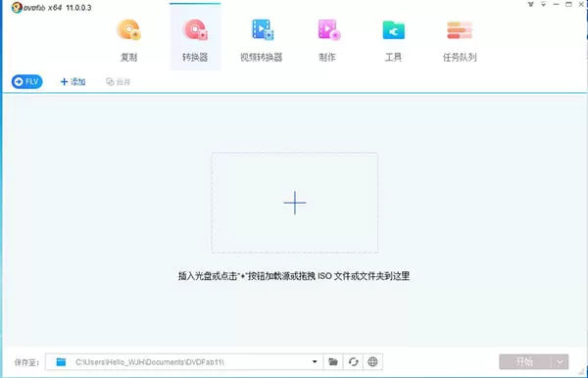
Task: Click the globe icon beside path
Action: point(372,362)
